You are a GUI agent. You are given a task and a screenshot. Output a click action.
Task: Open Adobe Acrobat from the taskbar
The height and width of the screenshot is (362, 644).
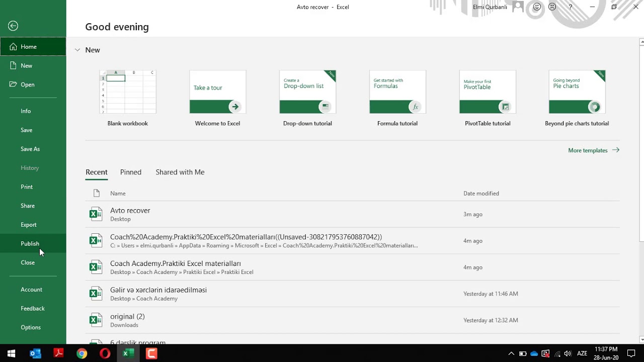click(58, 353)
